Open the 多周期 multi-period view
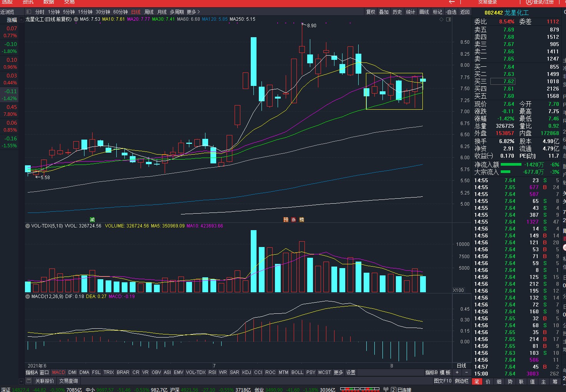Screen dimensions: 566x392 pyautogui.click(x=177, y=12)
